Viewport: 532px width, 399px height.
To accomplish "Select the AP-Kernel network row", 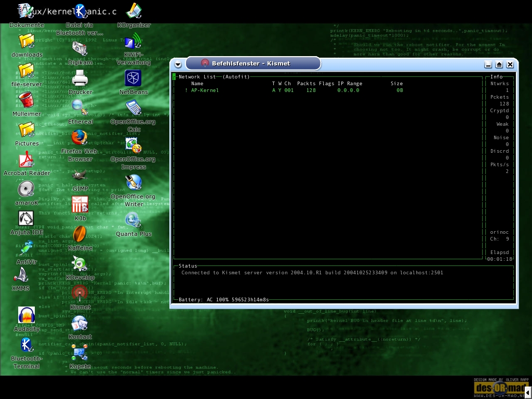I will click(294, 90).
